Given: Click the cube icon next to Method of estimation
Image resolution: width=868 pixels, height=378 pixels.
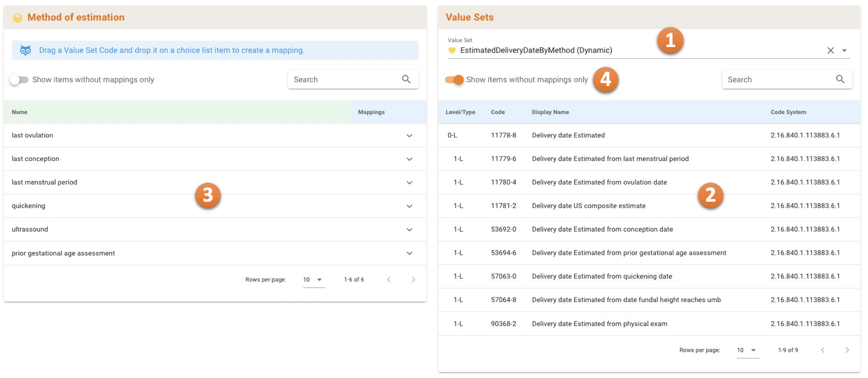Looking at the screenshot, I should point(18,18).
